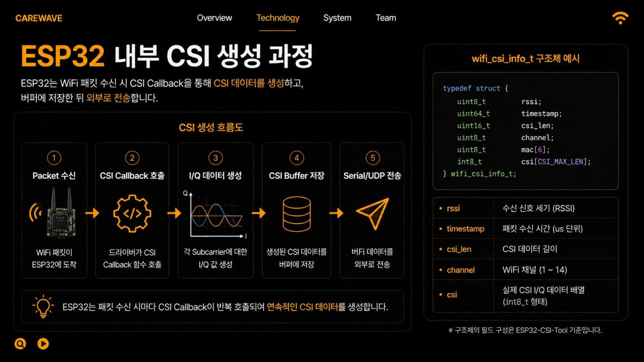This screenshot has width=644, height=362.
Task: Click the '연속적인 CSI 데이터' highlighted text
Action: (302, 307)
